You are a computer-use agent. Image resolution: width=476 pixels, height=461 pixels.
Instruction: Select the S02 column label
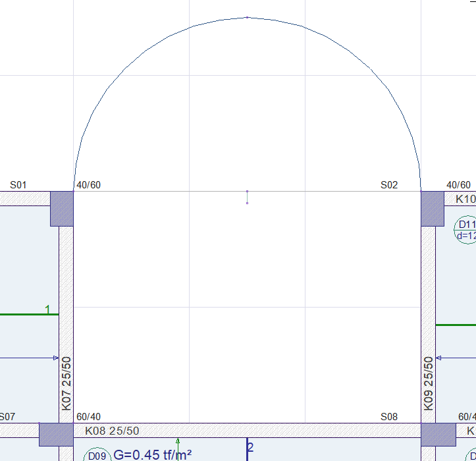pyautogui.click(x=389, y=185)
